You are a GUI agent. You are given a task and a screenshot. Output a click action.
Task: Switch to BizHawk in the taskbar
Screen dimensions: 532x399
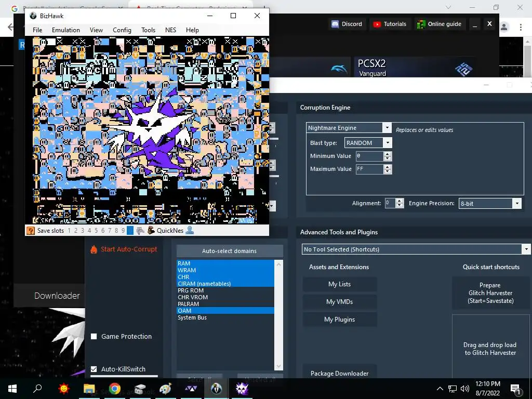click(x=216, y=389)
